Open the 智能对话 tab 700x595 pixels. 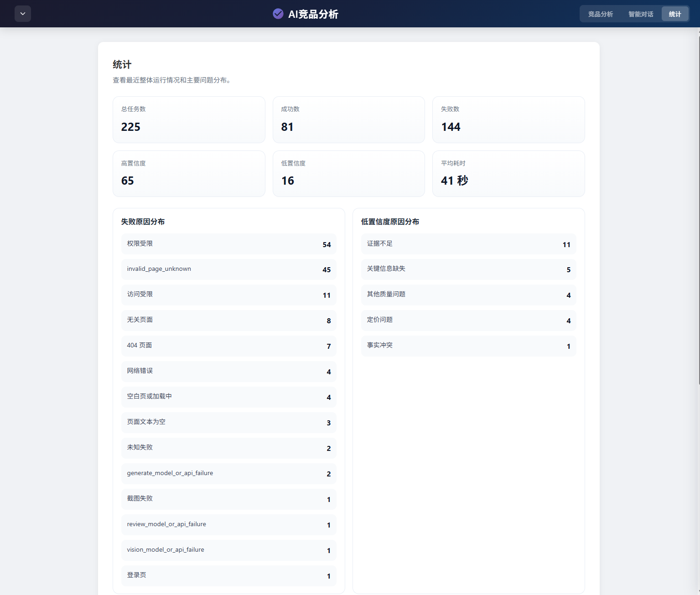point(640,14)
